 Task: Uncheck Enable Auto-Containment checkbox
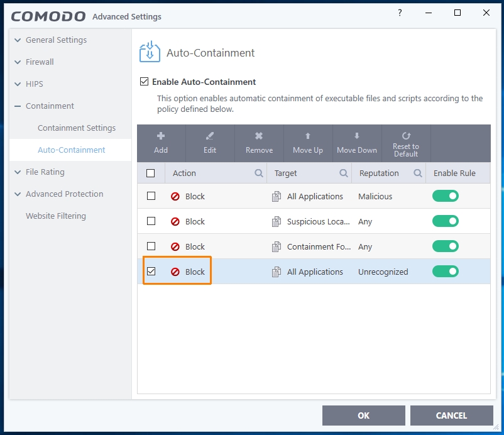145,82
